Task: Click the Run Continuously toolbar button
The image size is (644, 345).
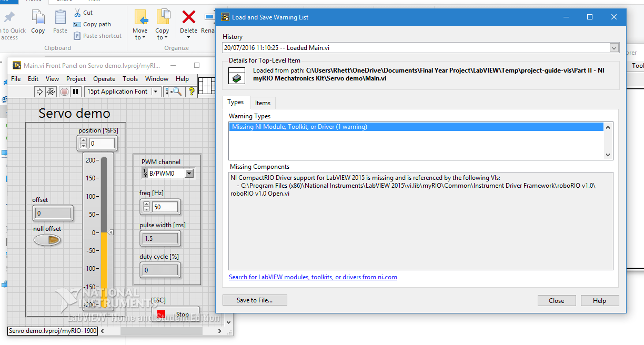Action: (x=51, y=92)
